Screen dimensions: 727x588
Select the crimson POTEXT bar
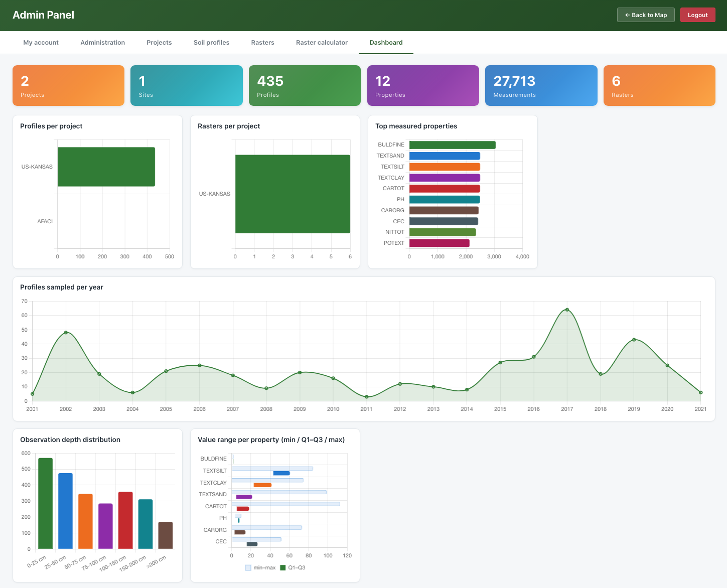440,243
